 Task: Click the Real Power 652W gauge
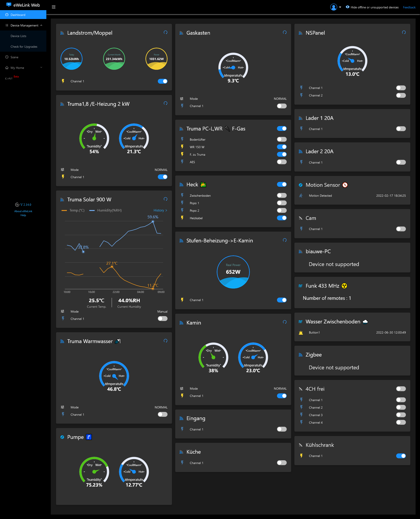tap(233, 272)
